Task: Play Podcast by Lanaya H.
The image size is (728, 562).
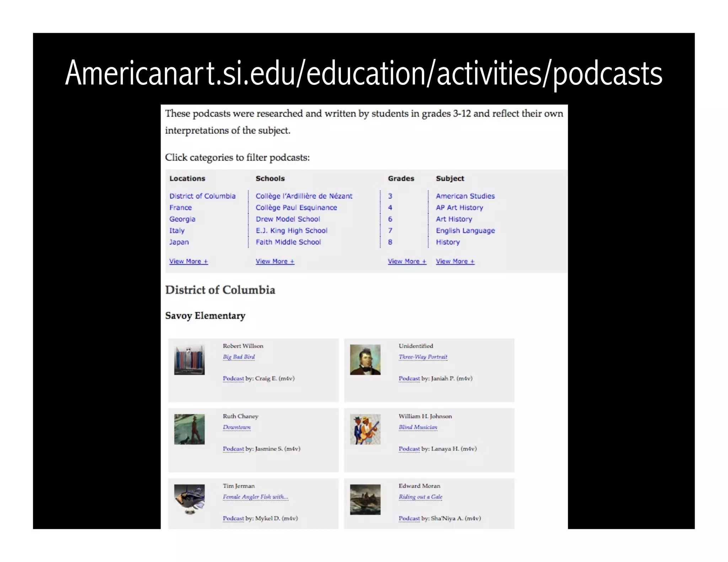Action: pos(409,449)
